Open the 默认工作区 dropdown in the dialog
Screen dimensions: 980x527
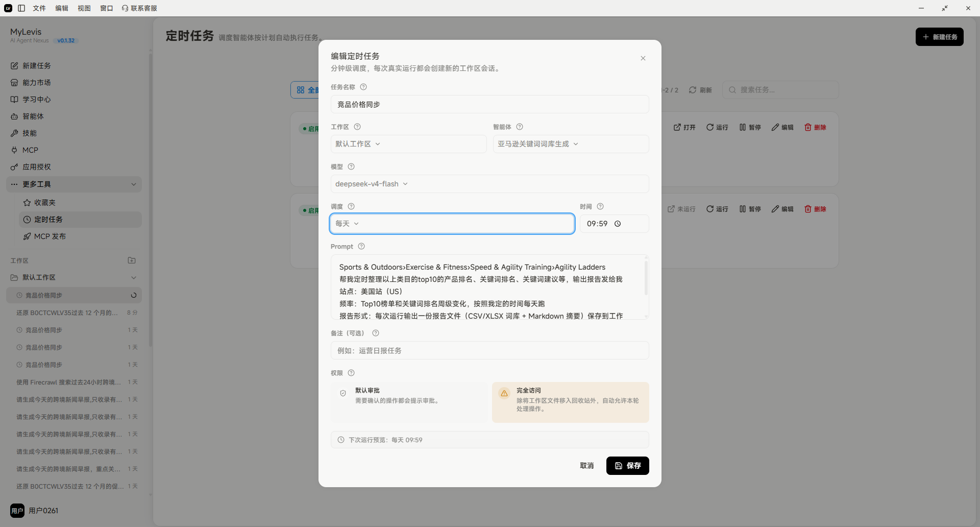tap(408, 144)
